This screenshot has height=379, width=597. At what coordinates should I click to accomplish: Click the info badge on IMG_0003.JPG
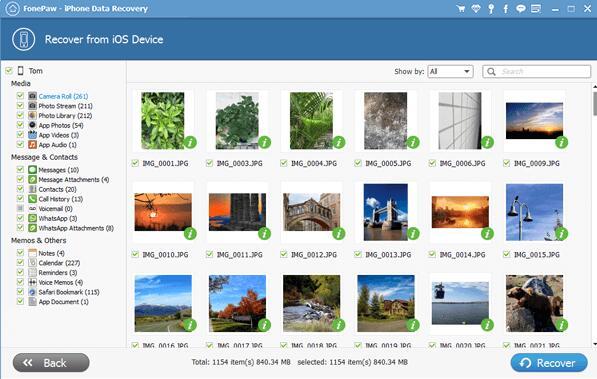[264, 142]
